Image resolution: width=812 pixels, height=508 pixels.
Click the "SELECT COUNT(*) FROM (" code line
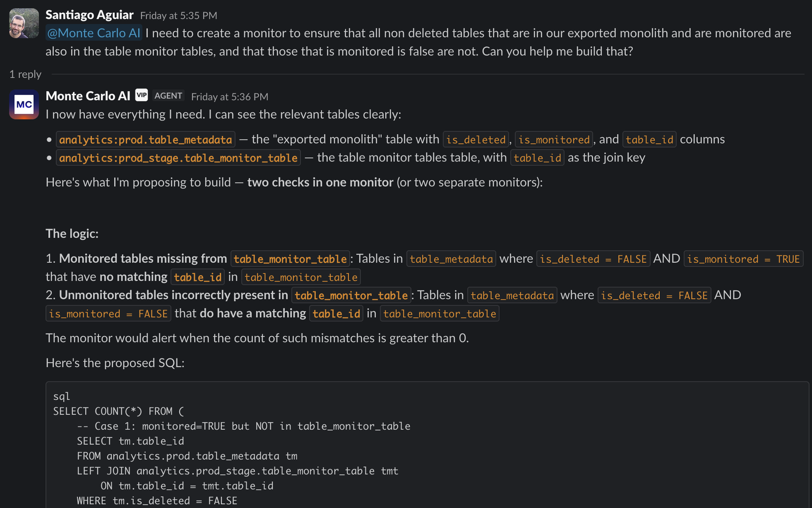[x=119, y=411]
